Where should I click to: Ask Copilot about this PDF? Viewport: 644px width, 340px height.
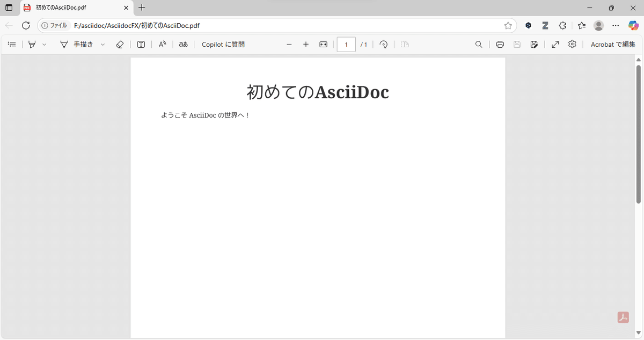(x=223, y=44)
